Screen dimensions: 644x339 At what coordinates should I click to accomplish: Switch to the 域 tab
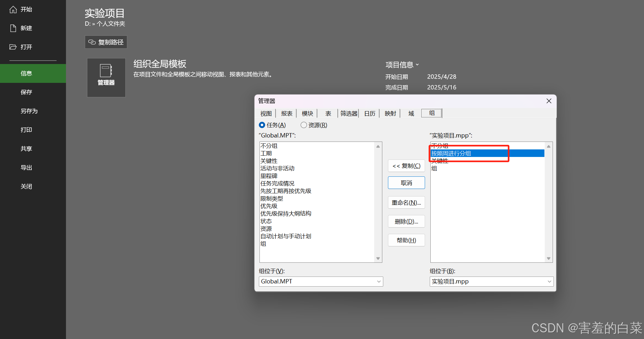coord(411,113)
